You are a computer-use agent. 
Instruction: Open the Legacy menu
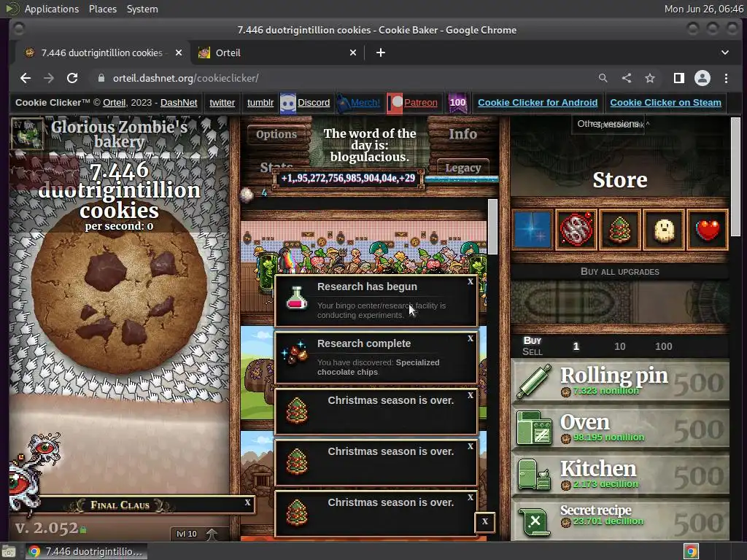click(463, 168)
